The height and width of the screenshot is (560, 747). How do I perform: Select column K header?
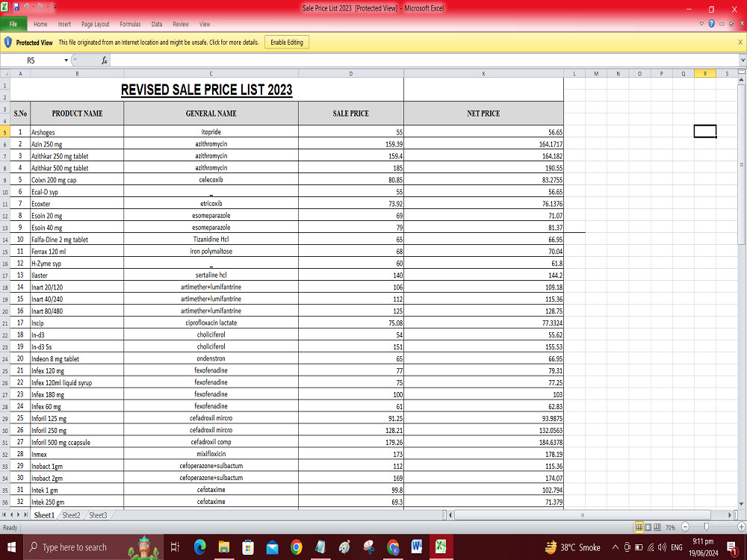point(483,73)
